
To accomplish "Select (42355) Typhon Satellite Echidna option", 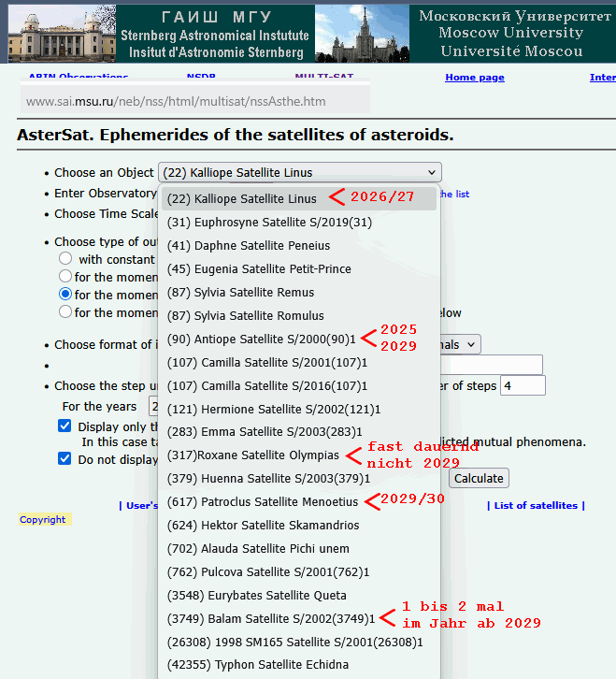I will 257,665.
